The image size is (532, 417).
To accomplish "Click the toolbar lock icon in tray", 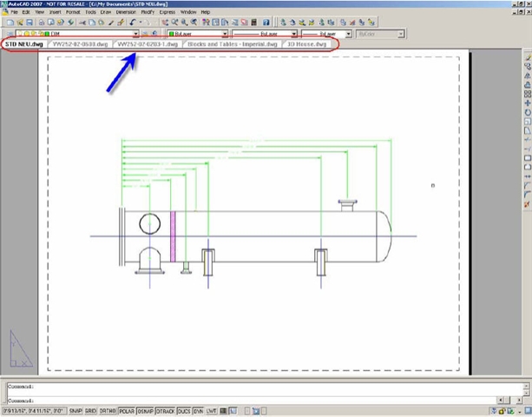I will click(x=502, y=411).
